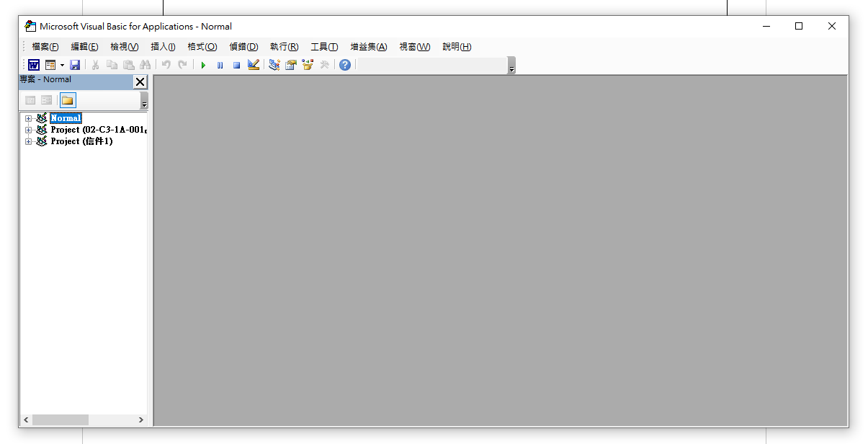Open Object Browser toolbar icon
This screenshot has height=444, width=868.
point(308,65)
